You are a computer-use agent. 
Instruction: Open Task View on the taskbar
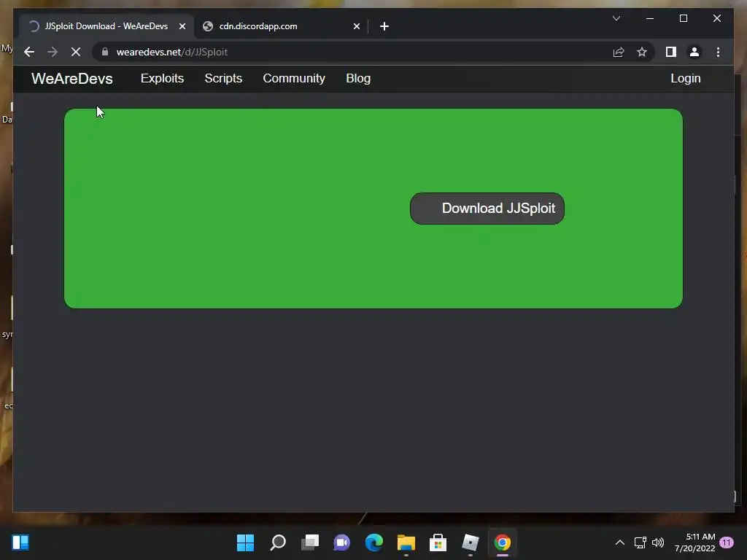tap(310, 542)
